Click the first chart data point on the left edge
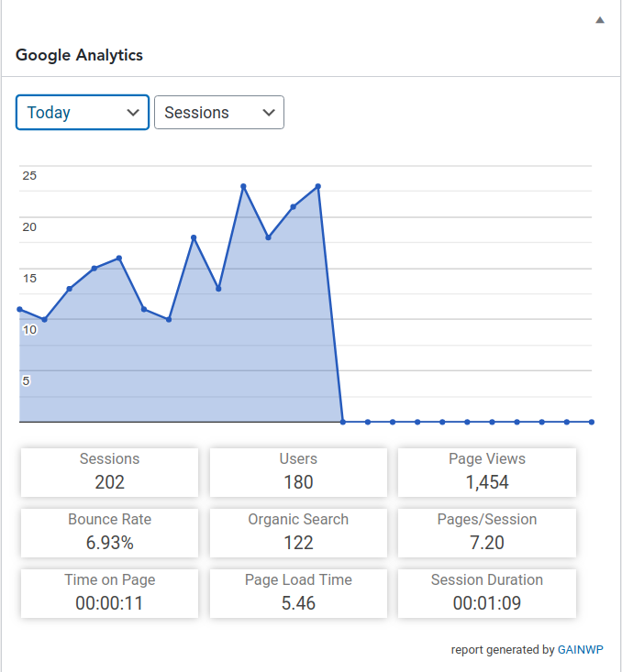Screen dimensions: 622x672 coord(20,309)
